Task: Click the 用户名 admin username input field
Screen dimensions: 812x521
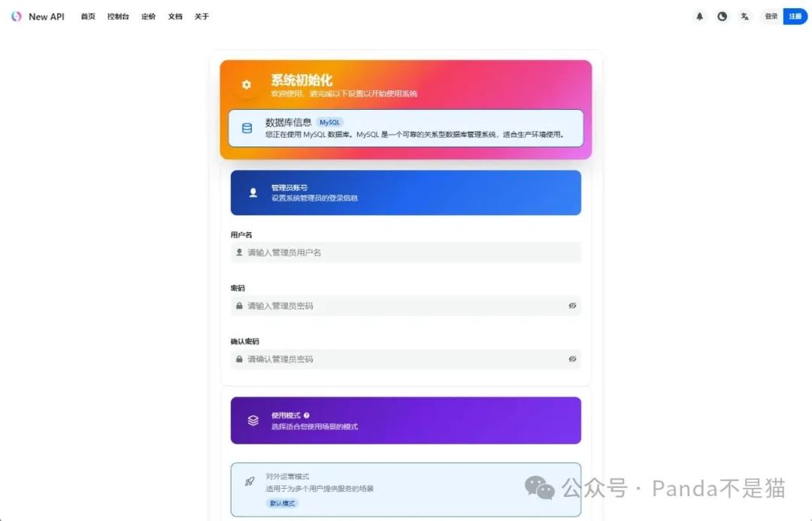Action: (406, 252)
